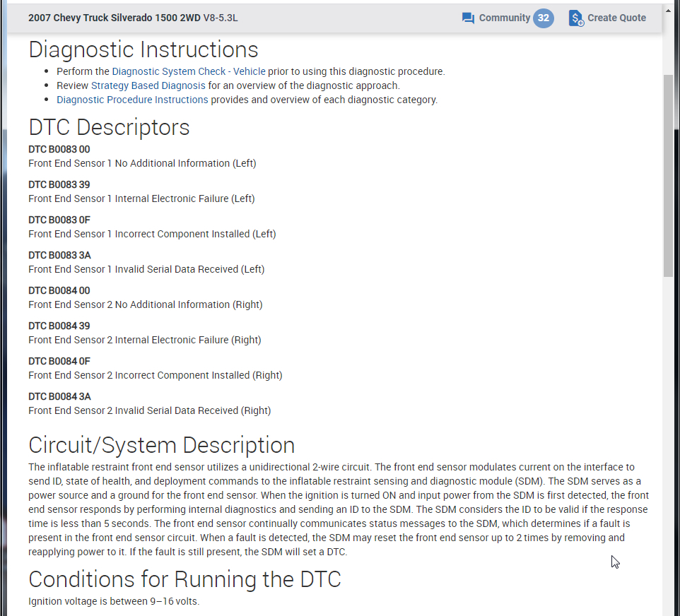Select Front End Sensor 1 No Additional Information (Left)
Screen dimensions: 680x616
point(142,163)
